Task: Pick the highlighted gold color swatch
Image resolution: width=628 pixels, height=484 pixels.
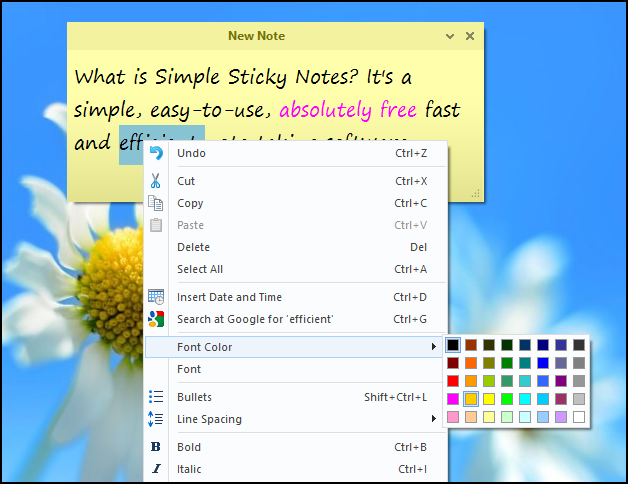Action: [x=471, y=399]
